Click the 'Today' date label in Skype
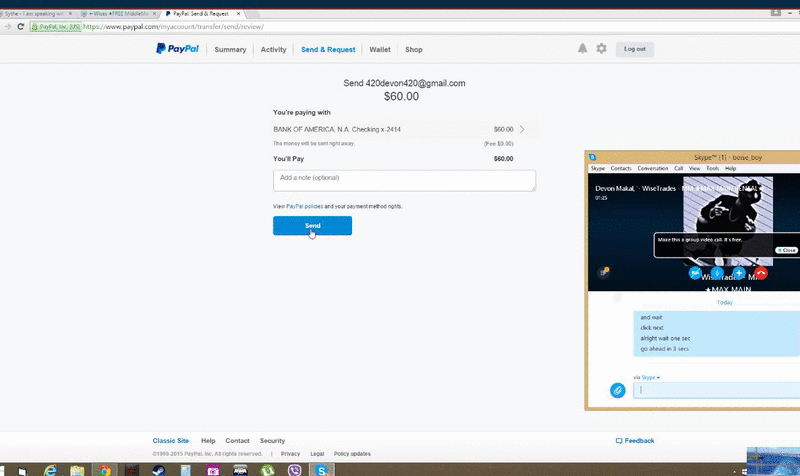 point(724,303)
